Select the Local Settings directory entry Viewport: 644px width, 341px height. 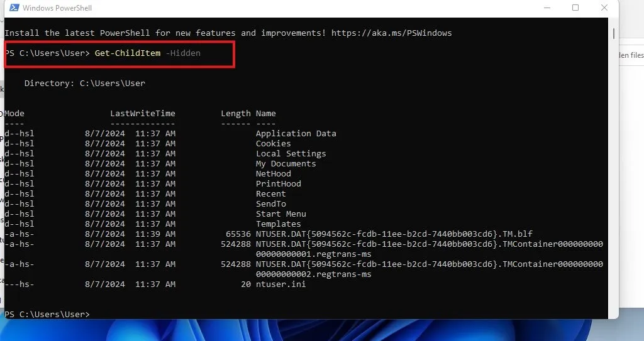point(291,154)
